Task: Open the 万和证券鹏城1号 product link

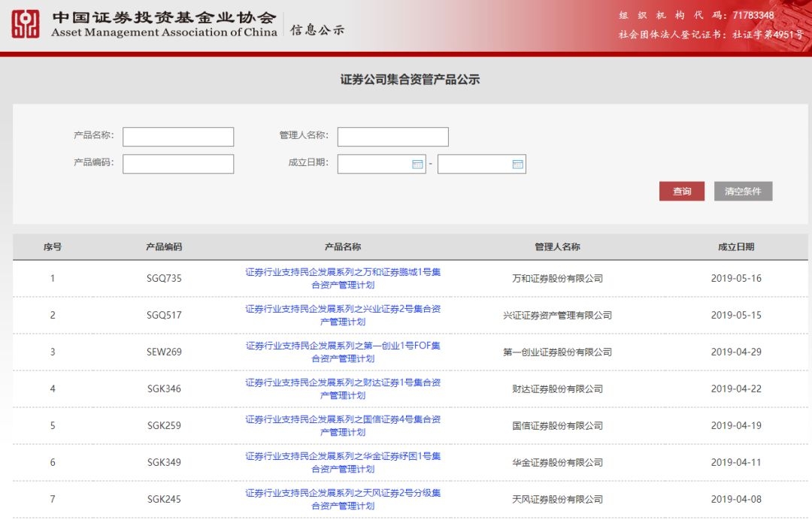Action: [343, 278]
